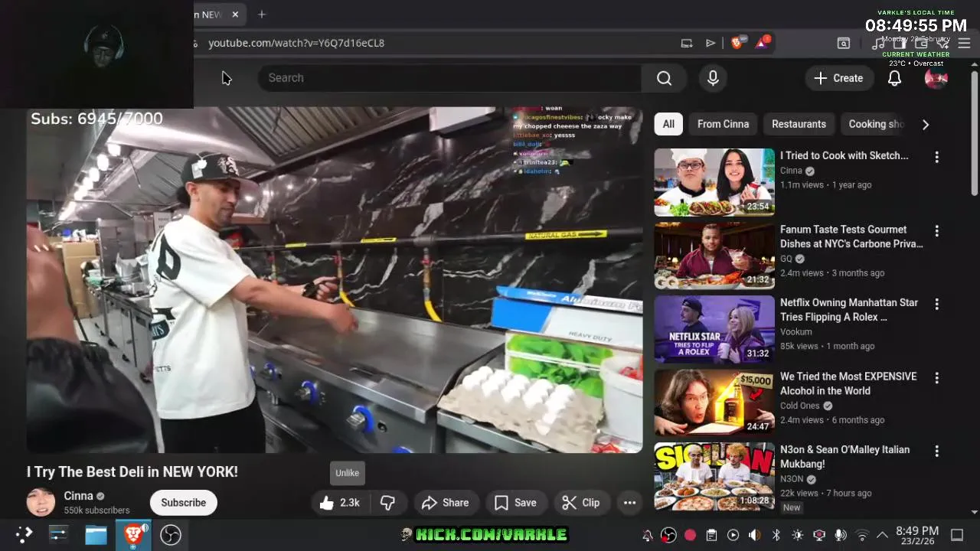Open Netflix Star Tries Flipping a Rolex thumbnail
Image resolution: width=980 pixels, height=551 pixels.
tap(714, 329)
